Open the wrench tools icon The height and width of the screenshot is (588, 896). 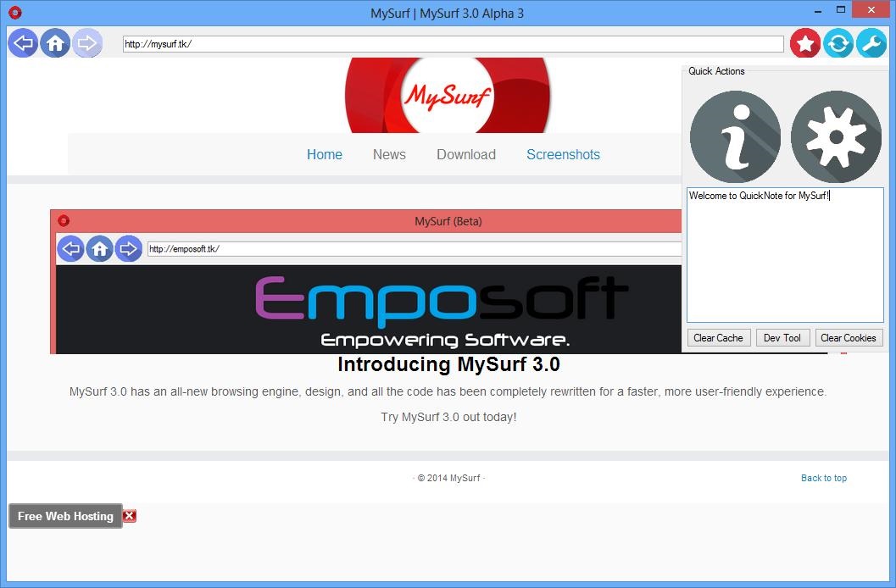click(871, 43)
